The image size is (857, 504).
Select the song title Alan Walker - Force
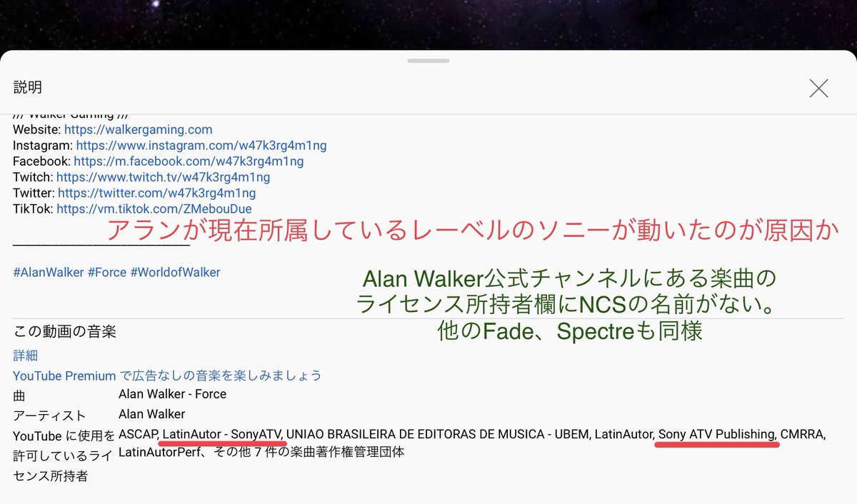[x=172, y=394]
